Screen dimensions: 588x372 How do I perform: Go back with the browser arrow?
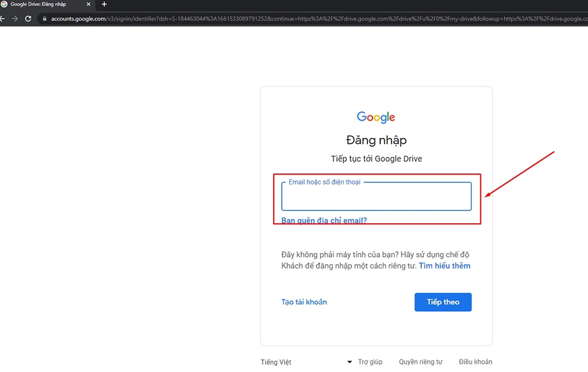(2, 18)
